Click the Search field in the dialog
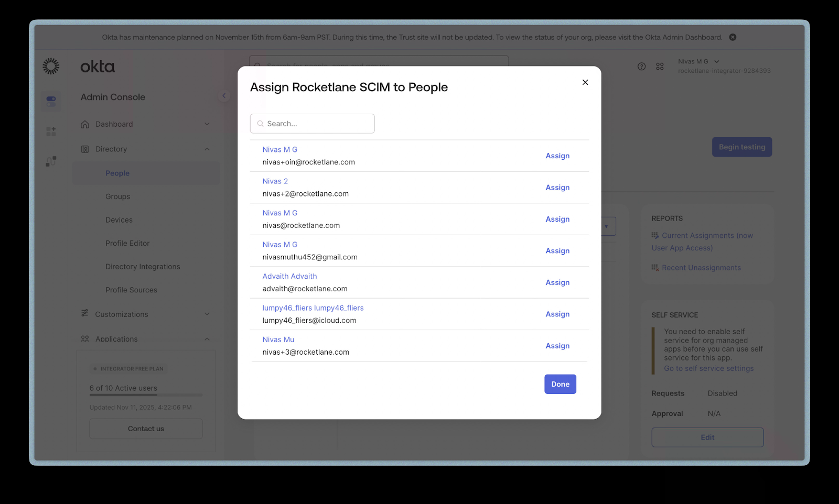Screen dimensions: 839x504 [x=313, y=124]
